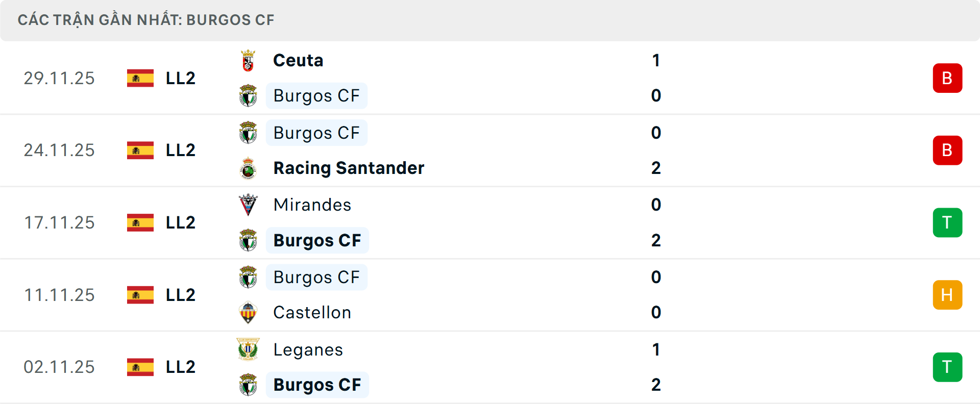Click Burgos CF crest in 29.11.25 match
The height and width of the screenshot is (404, 980).
[x=248, y=96]
